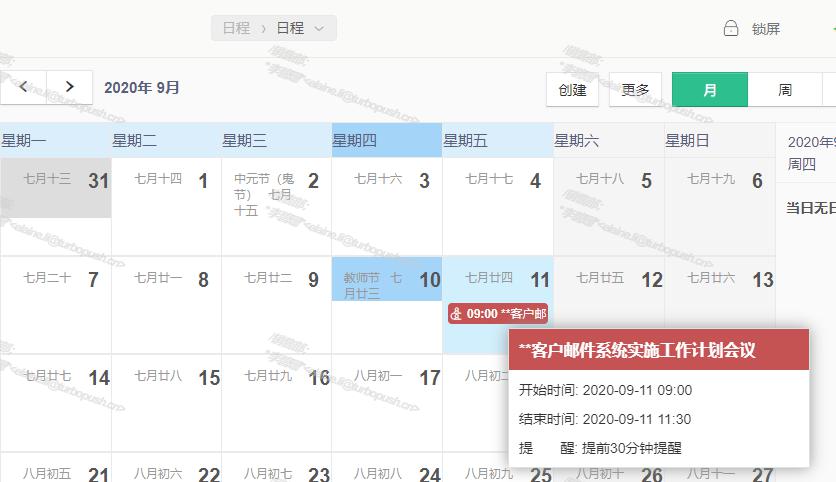
Task: Click the red popup title **客户邮件系统实施工作计划会议
Action: click(637, 350)
